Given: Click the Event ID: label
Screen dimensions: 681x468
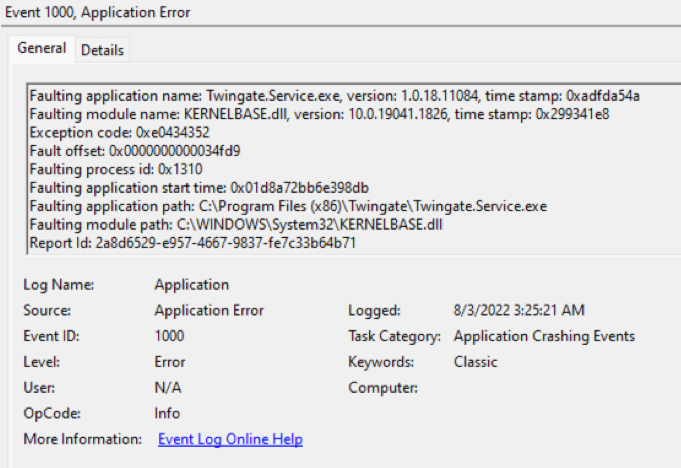Looking at the screenshot, I should 51,336.
